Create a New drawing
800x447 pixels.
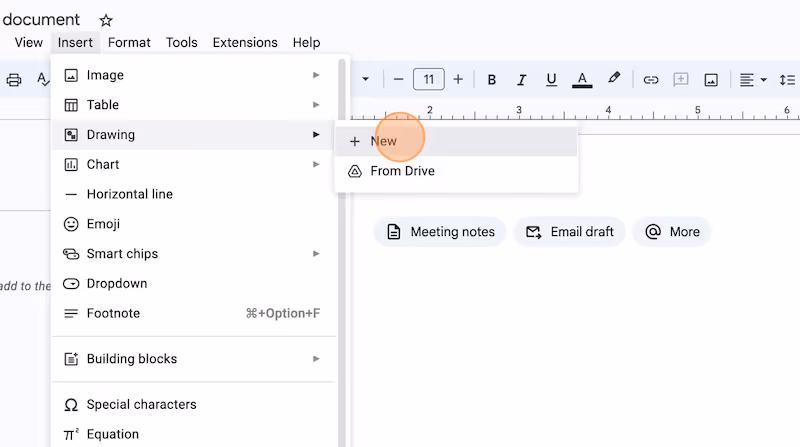456,141
